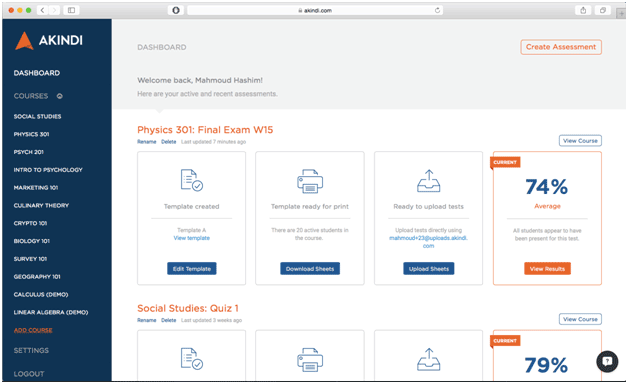628x384 pixels.
Task: Open Settings in the sidebar
Action: click(31, 350)
